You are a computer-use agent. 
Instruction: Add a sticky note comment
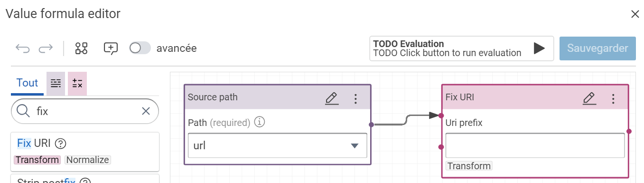[x=111, y=48]
